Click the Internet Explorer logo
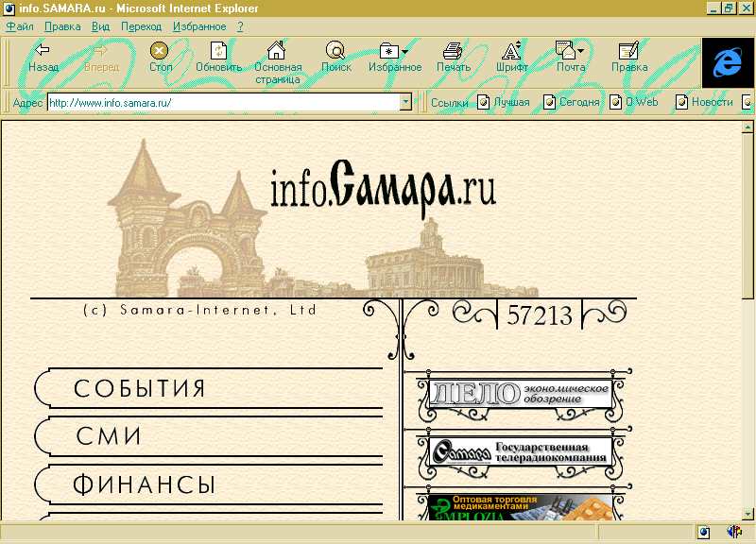 pos(728,63)
